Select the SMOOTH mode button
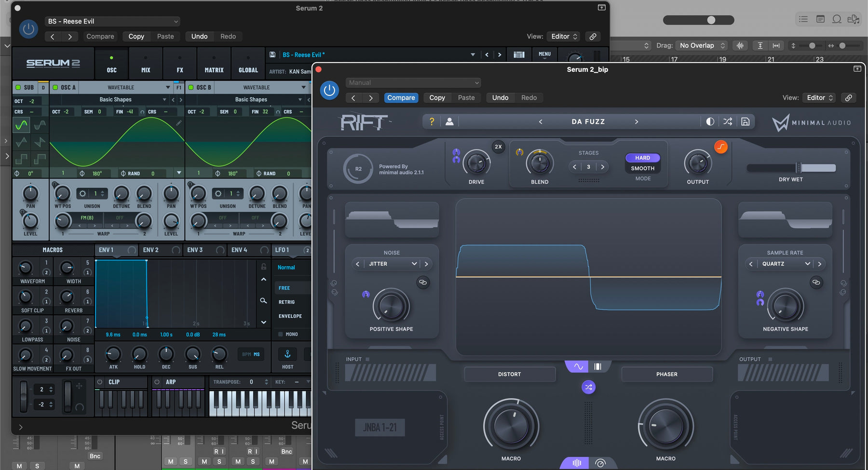The image size is (868, 470). pos(643,168)
